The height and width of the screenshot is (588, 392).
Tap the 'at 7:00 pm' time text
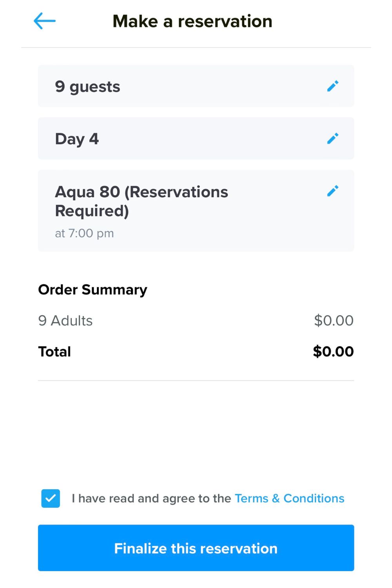pos(84,233)
